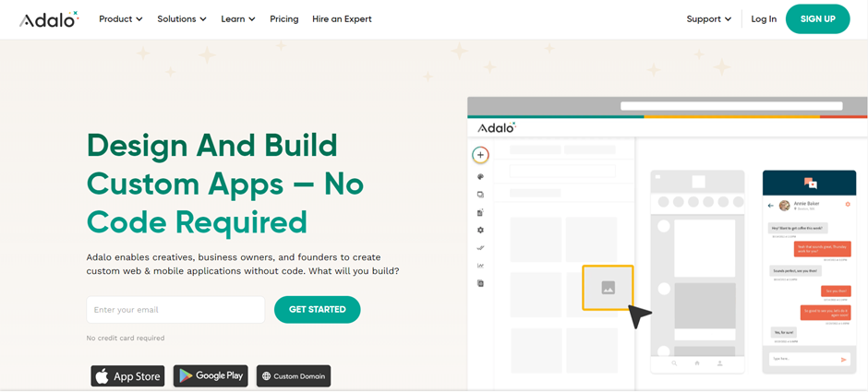Click the 'Design And Build Custom Apps' heading
The width and height of the screenshot is (868, 392).
pos(225,184)
